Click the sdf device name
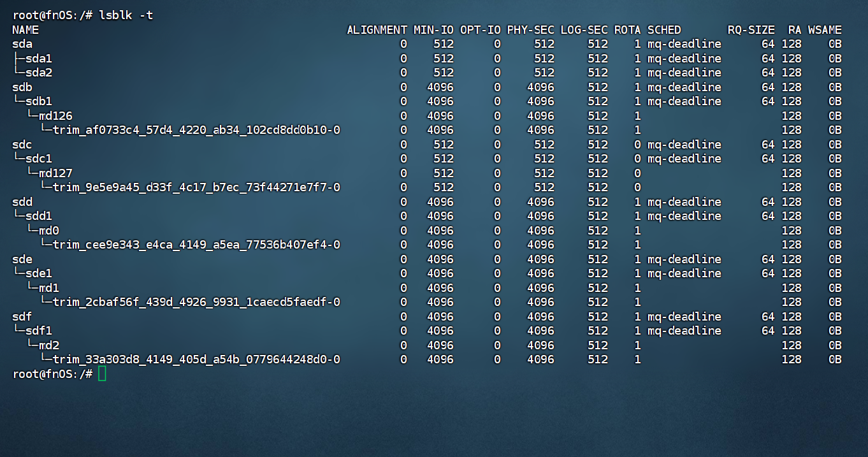Viewport: 868px width, 457px height. coord(22,317)
